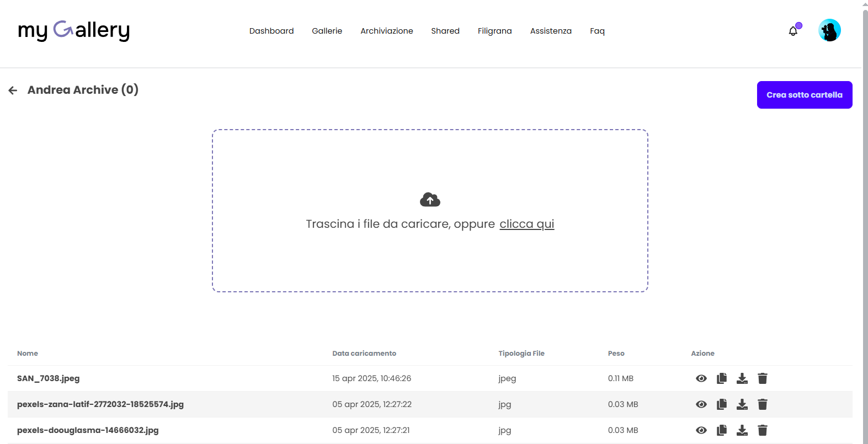Screen dimensions: 868x444
Task: Open the Gallerie menu item
Action: point(327,31)
